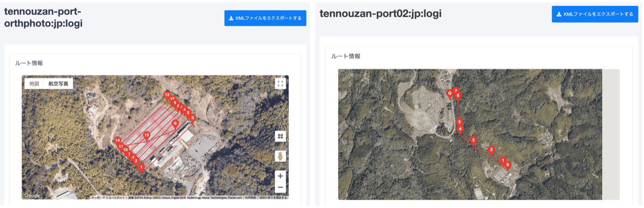Viewport: 644px width, 208px height.
Task: Open the map tilt grid control
Action: tap(280, 136)
